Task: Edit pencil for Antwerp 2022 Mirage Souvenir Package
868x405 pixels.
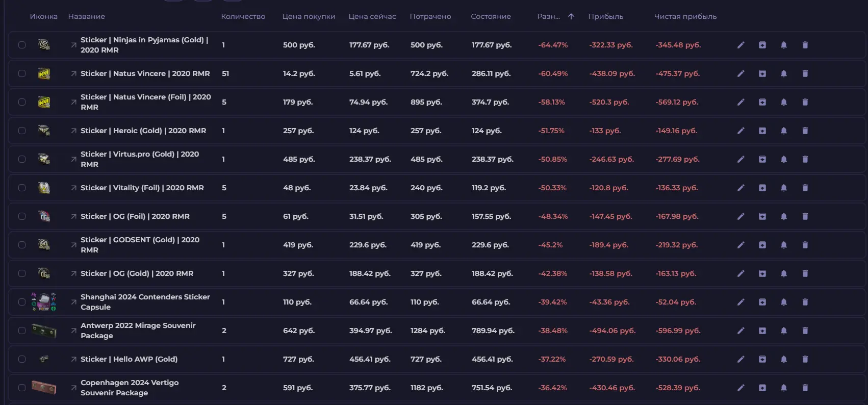Action: [x=741, y=331]
